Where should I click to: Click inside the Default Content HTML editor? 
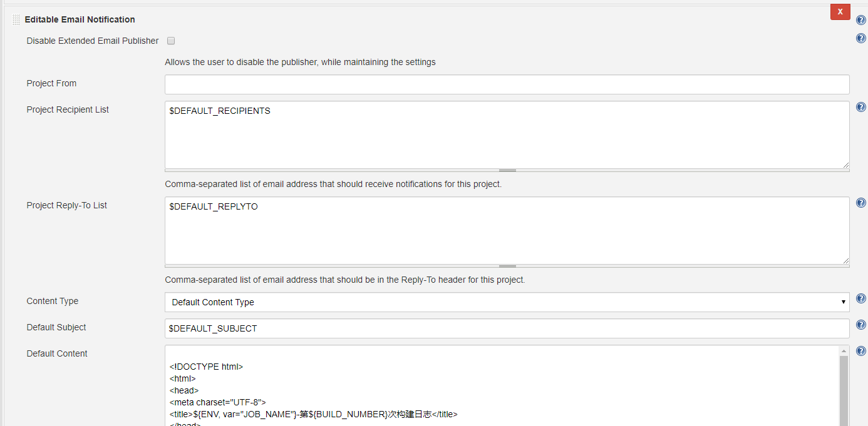pos(438,388)
